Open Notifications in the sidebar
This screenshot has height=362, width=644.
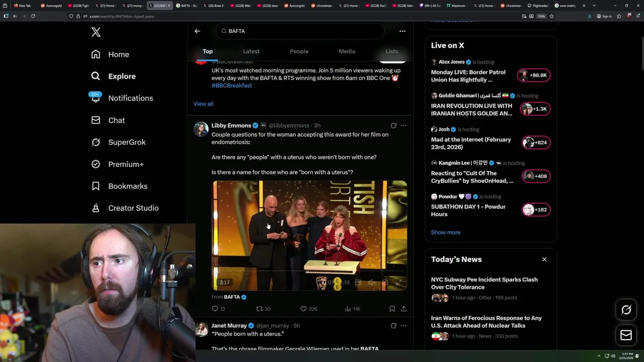pos(122,98)
